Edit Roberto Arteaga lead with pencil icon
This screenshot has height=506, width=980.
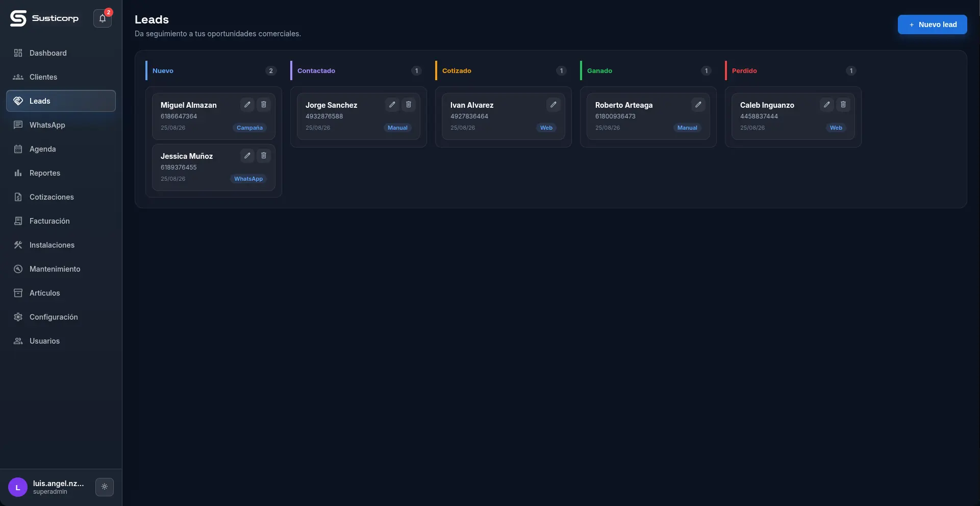[698, 105]
